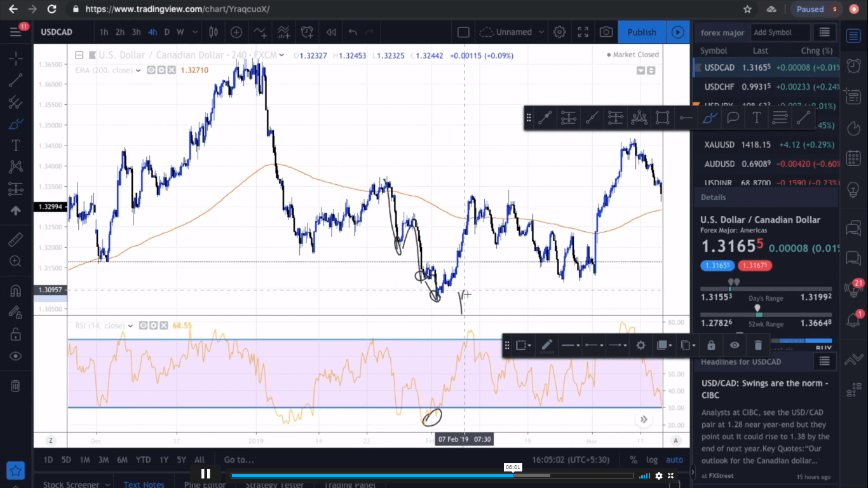Image resolution: width=868 pixels, height=488 pixels.
Task: Click the Publish button
Action: click(x=642, y=32)
